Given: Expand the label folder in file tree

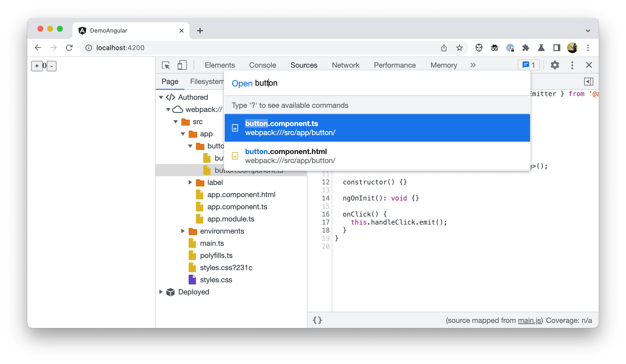Looking at the screenshot, I should pos(189,182).
